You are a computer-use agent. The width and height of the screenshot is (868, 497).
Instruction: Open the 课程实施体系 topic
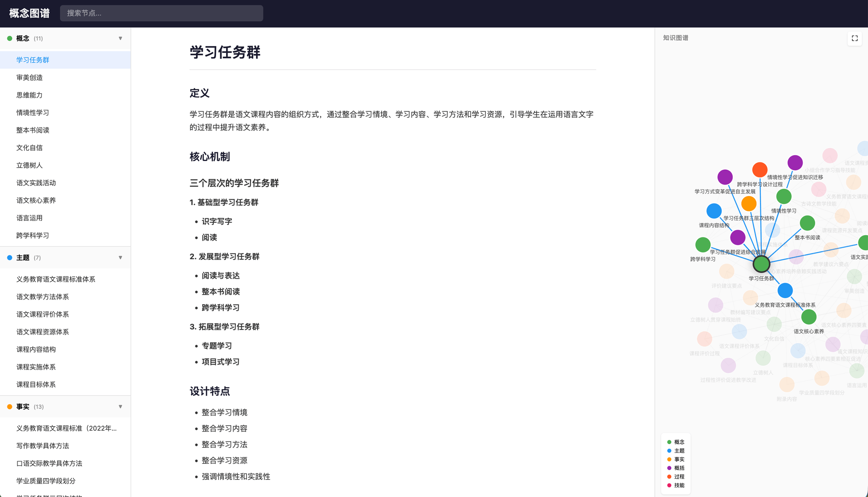[65, 367]
